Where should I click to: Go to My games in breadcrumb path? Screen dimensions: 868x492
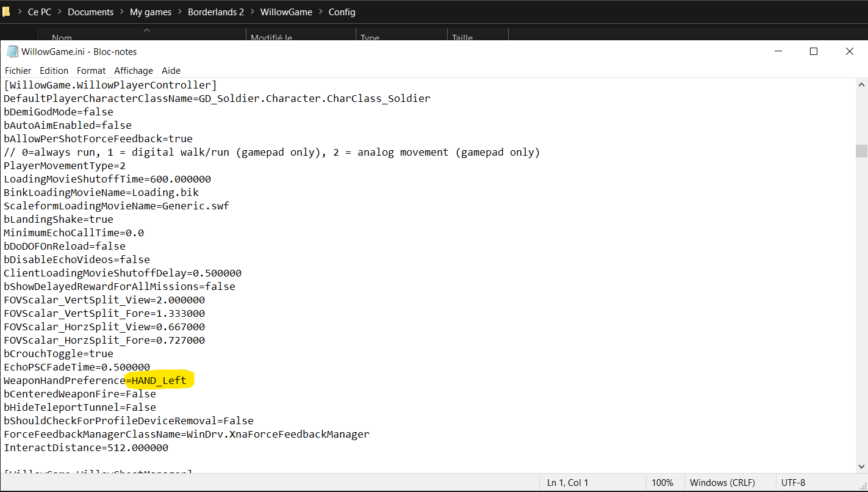point(151,12)
